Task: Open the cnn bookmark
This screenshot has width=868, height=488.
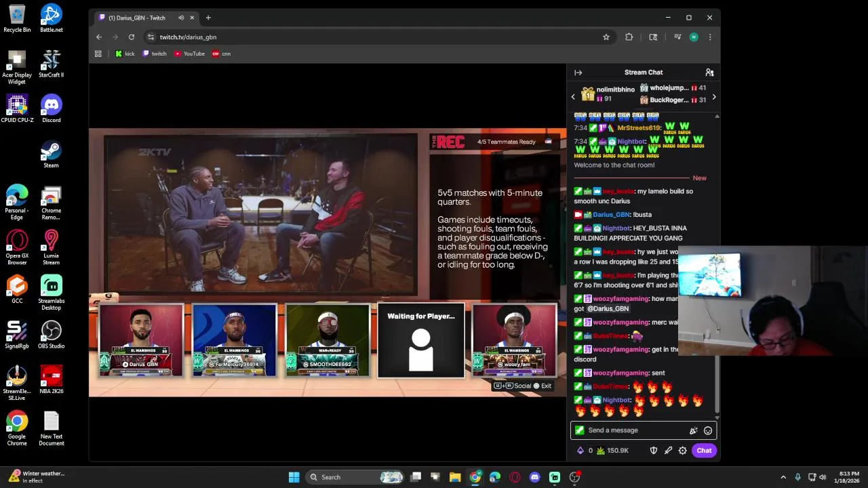Action: 221,54
